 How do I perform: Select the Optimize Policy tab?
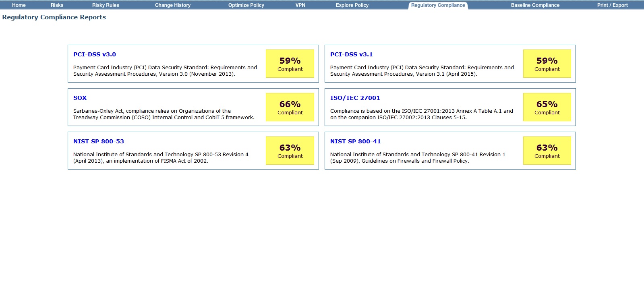pyautogui.click(x=246, y=5)
